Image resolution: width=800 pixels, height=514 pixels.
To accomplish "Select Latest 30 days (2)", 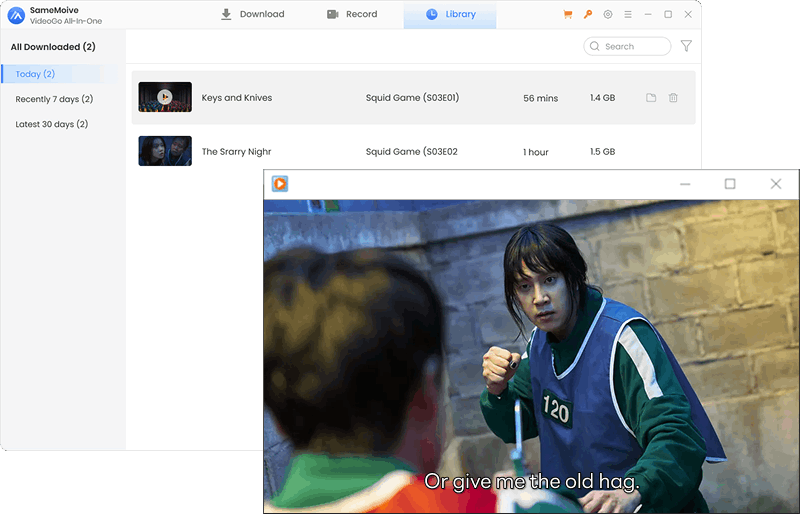I will 52,124.
